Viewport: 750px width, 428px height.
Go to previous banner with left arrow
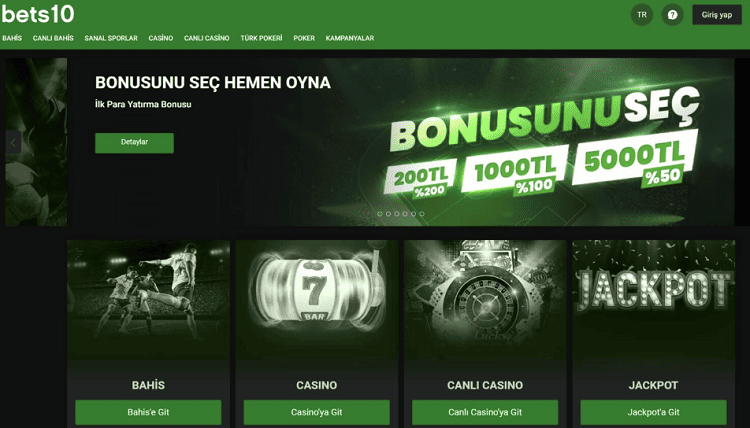[13, 142]
